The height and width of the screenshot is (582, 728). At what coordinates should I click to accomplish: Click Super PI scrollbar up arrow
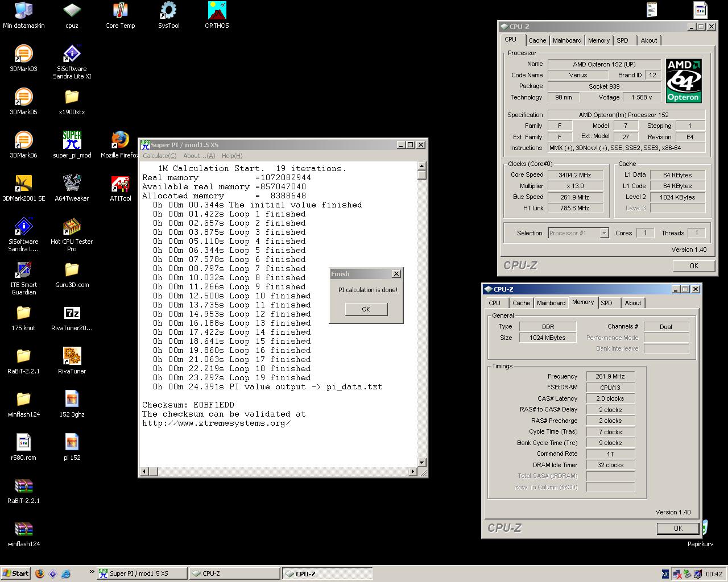(x=421, y=167)
